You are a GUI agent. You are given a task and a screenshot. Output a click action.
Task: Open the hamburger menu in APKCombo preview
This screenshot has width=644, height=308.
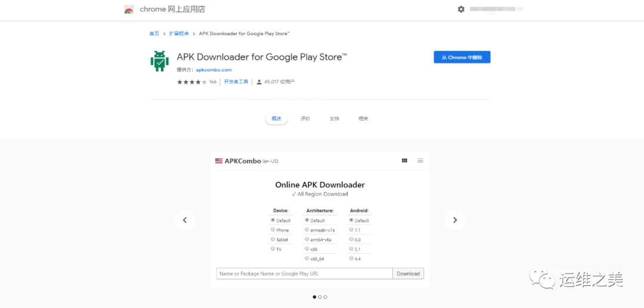coord(420,161)
